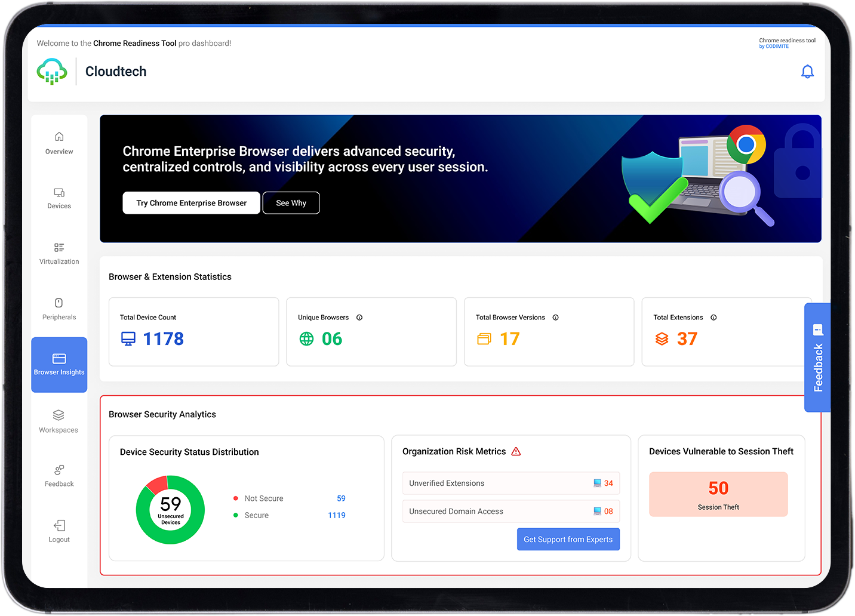
Task: Click the Chrome logo in the banner
Action: click(746, 144)
